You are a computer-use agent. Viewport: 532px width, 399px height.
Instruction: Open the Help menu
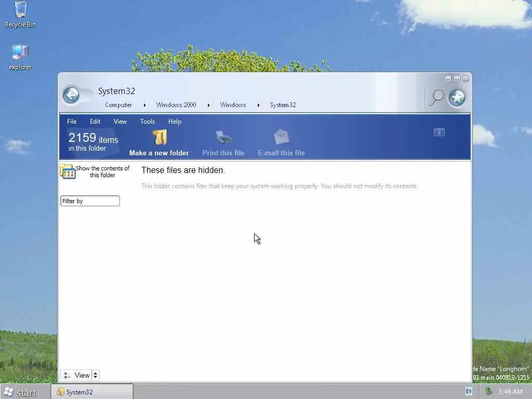tap(175, 122)
